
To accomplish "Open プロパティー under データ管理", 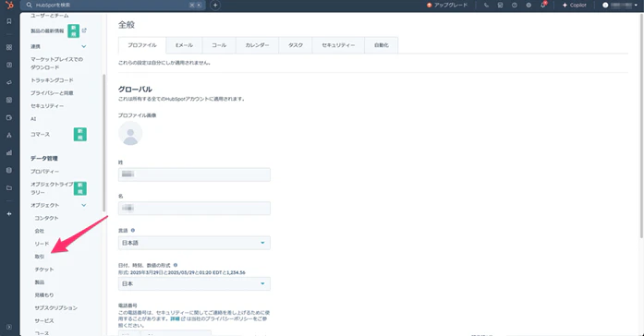I will 44,172.
